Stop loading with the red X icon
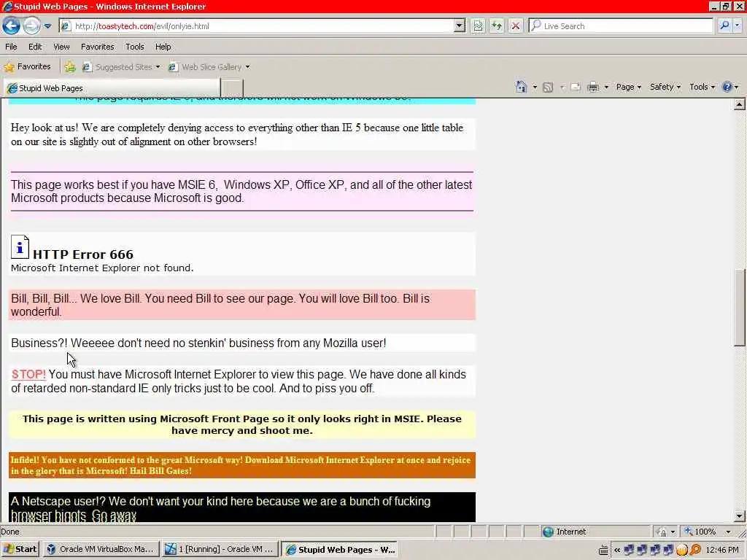747x560 pixels. 515,26
